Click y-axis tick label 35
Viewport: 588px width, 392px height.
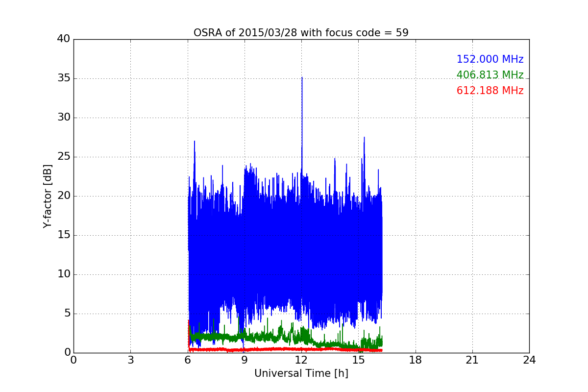(x=64, y=78)
